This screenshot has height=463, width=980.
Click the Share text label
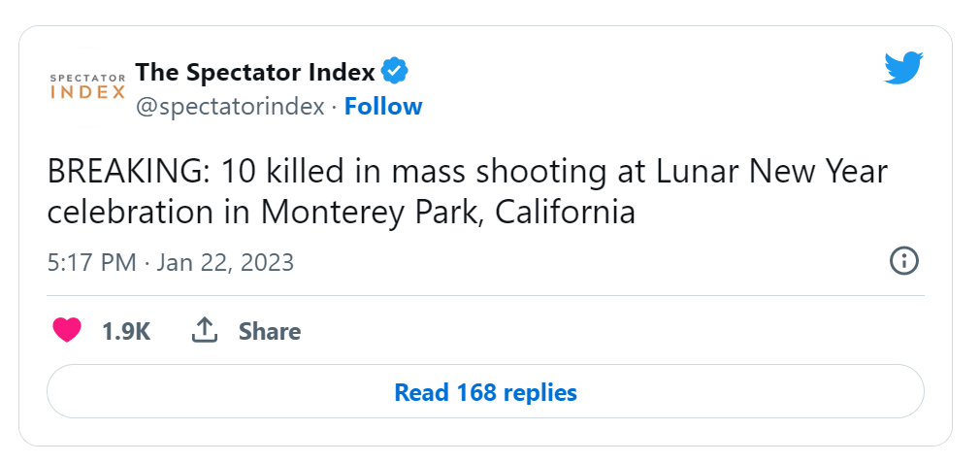click(270, 331)
